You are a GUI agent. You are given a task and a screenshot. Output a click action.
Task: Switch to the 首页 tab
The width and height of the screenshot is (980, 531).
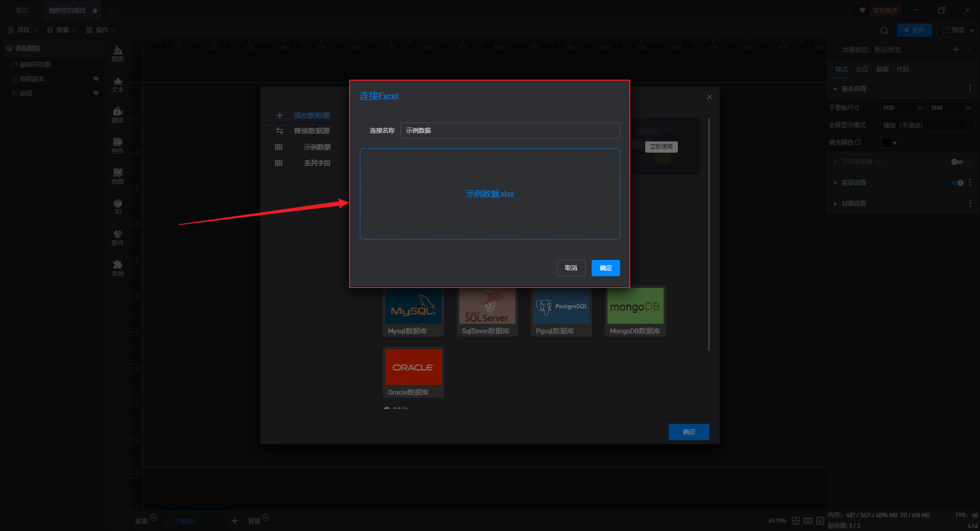[22, 10]
